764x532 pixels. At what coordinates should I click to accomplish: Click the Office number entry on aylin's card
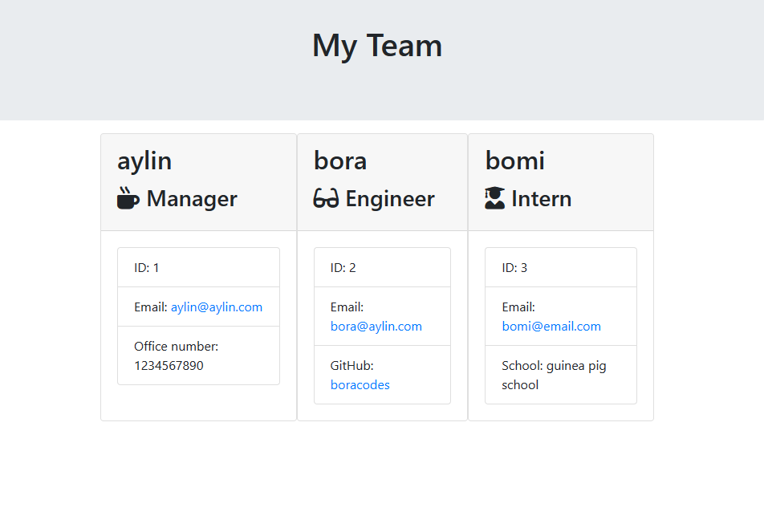point(198,355)
